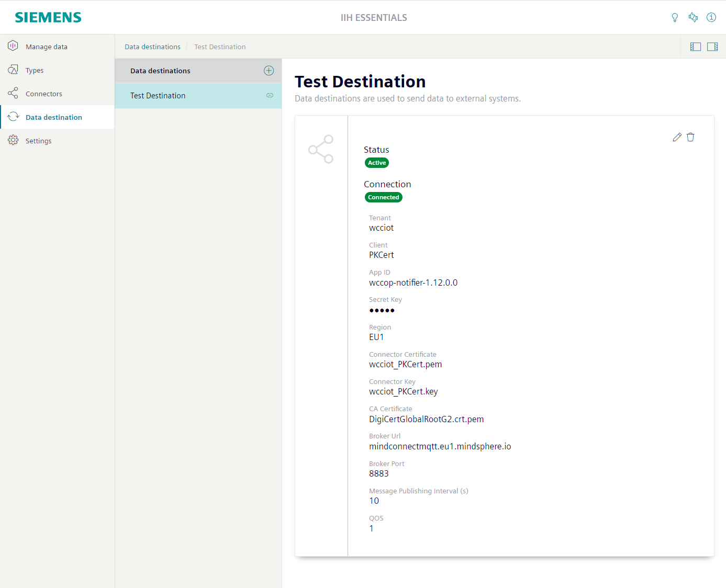Select Data destination menu item
The width and height of the screenshot is (726, 588).
57,117
